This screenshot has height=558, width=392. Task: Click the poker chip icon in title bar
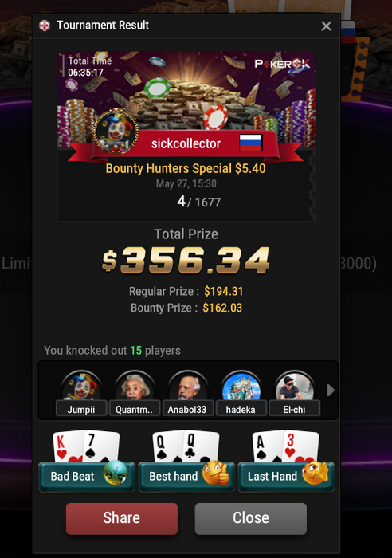pyautogui.click(x=45, y=26)
